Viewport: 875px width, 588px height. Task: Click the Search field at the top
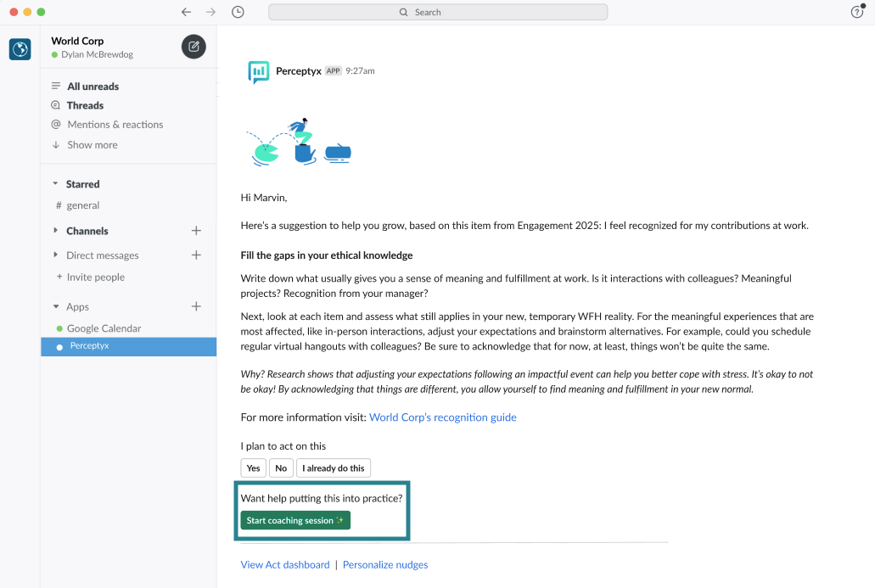438,12
